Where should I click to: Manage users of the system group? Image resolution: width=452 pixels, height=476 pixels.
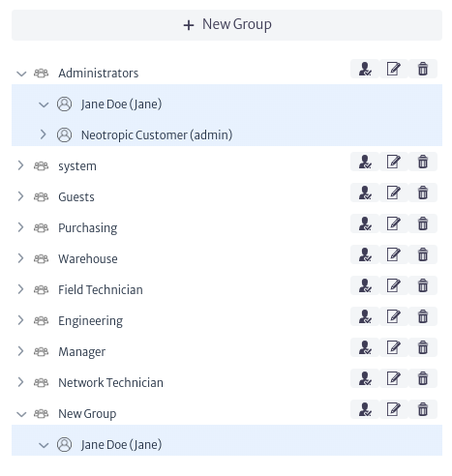point(365,162)
